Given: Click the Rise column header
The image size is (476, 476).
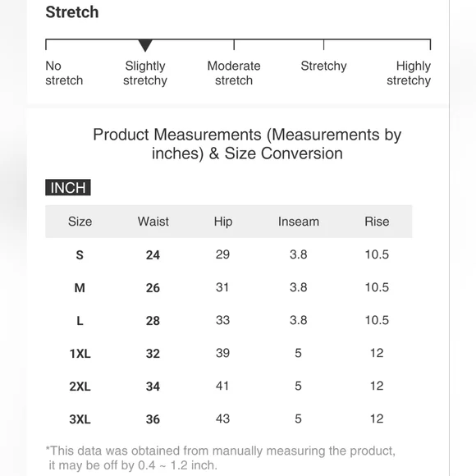Looking at the screenshot, I should click(377, 222).
